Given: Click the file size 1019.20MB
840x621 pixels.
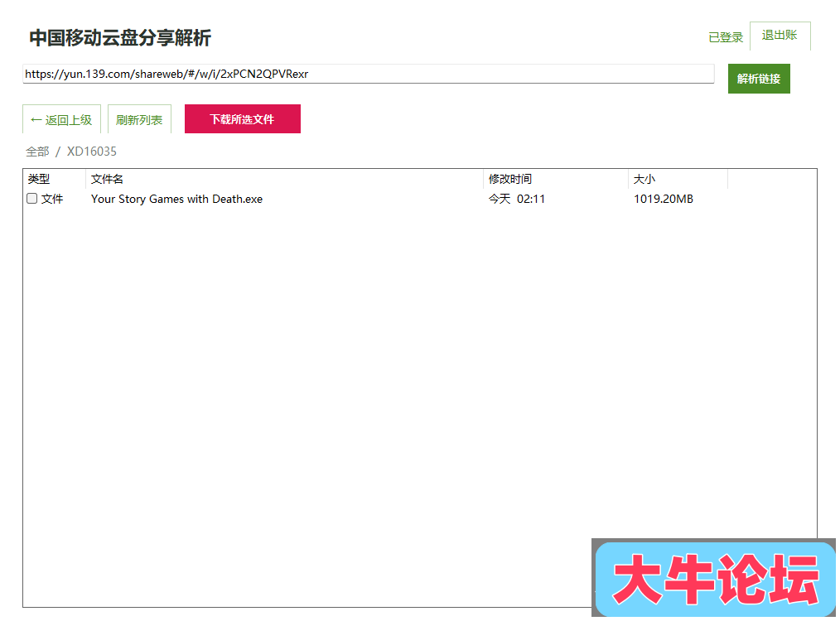Looking at the screenshot, I should tap(664, 200).
